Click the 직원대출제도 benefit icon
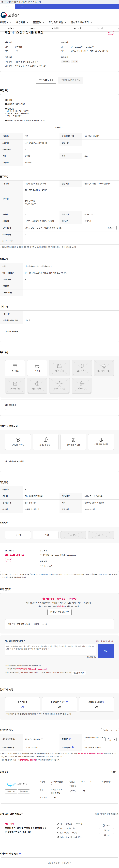The height and width of the screenshot is (868, 119). (x=37, y=386)
